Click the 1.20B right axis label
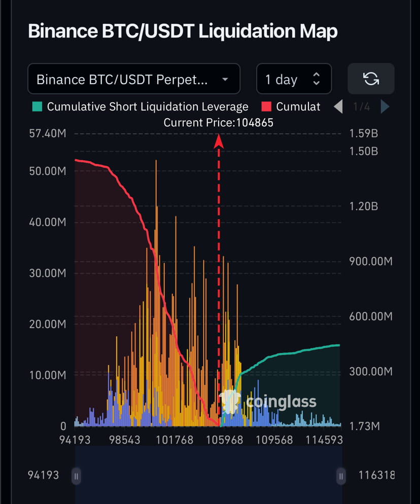This screenshot has width=420, height=504. tap(364, 206)
